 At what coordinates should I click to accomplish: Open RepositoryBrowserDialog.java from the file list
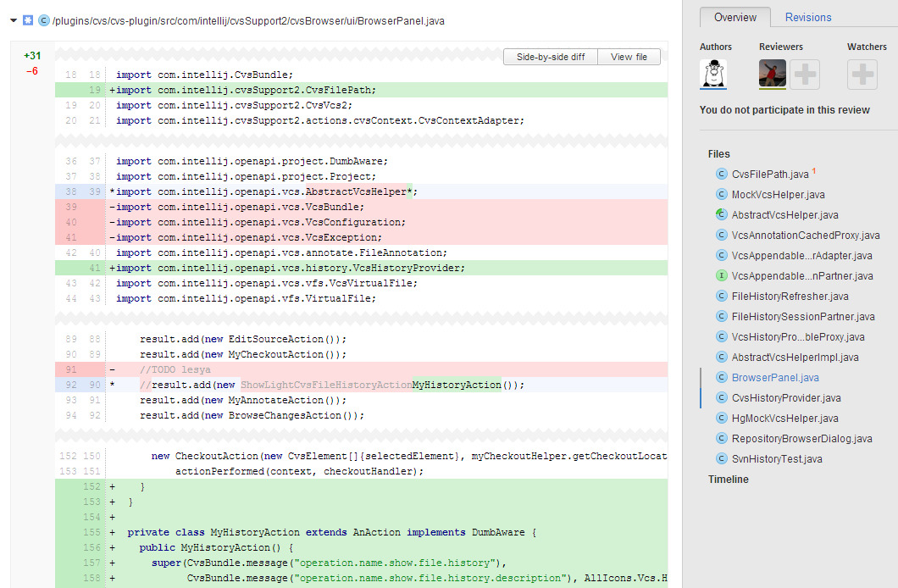click(801, 439)
